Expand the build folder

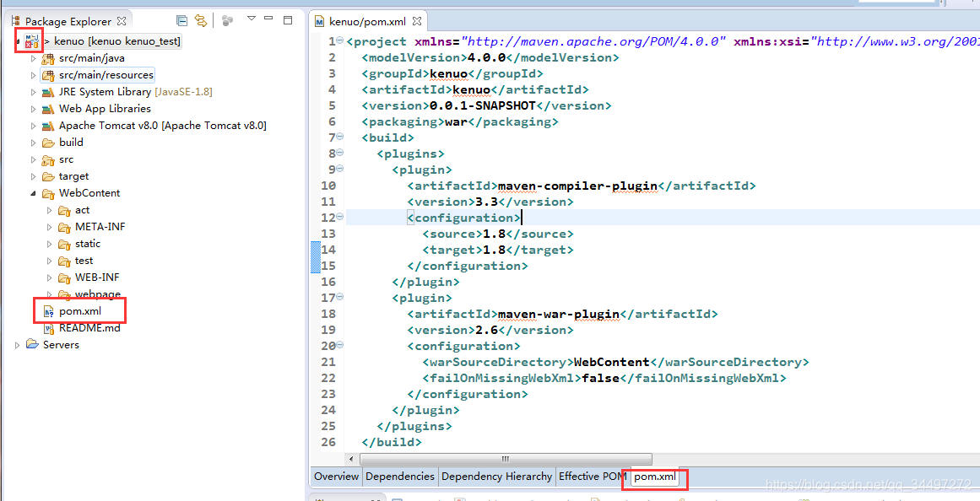point(34,143)
